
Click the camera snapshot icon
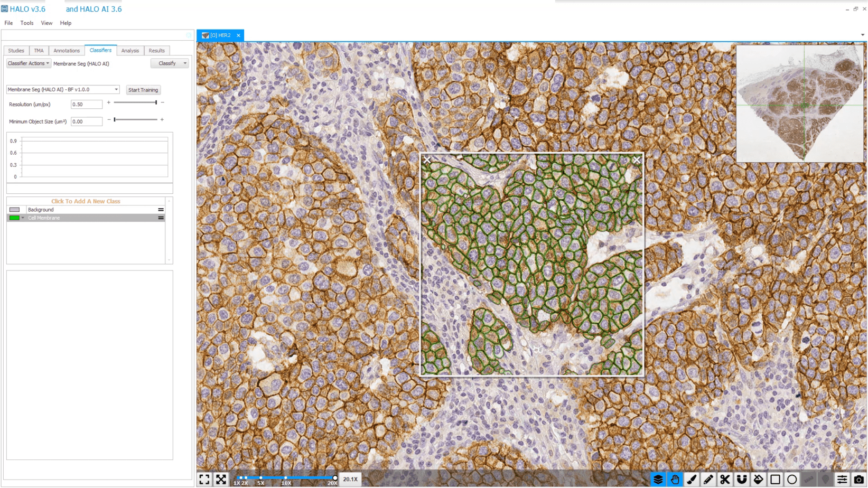pos(858,480)
